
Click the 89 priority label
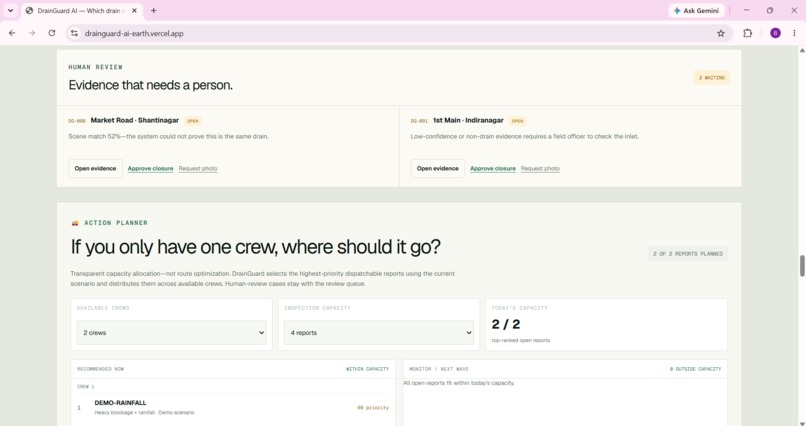[373, 408]
